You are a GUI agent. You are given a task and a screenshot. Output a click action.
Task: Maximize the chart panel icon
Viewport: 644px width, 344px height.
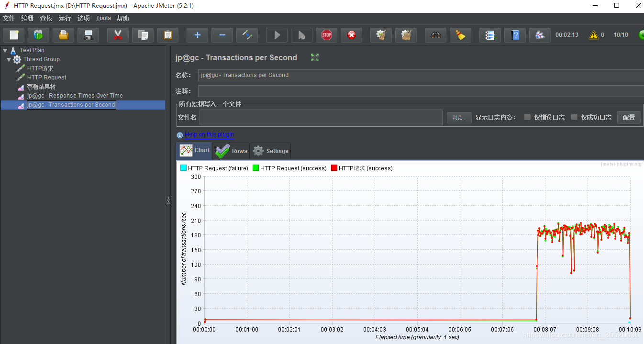click(x=314, y=57)
